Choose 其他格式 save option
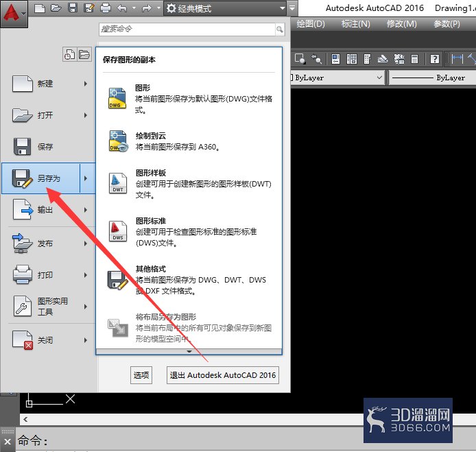Screen dimensions: 476x452 [189, 280]
